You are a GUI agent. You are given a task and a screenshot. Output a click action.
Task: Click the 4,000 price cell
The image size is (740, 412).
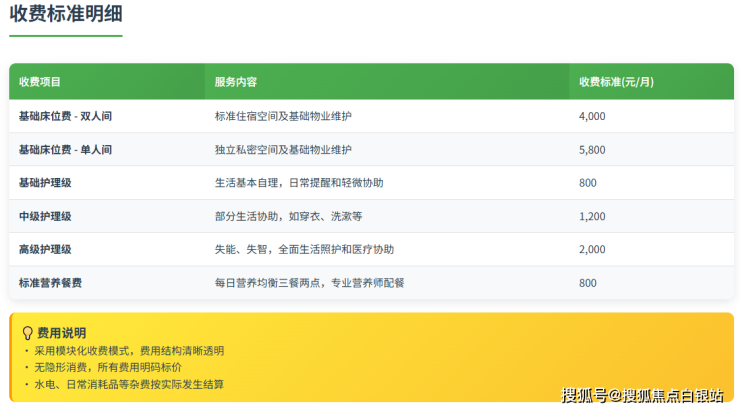pyautogui.click(x=592, y=116)
